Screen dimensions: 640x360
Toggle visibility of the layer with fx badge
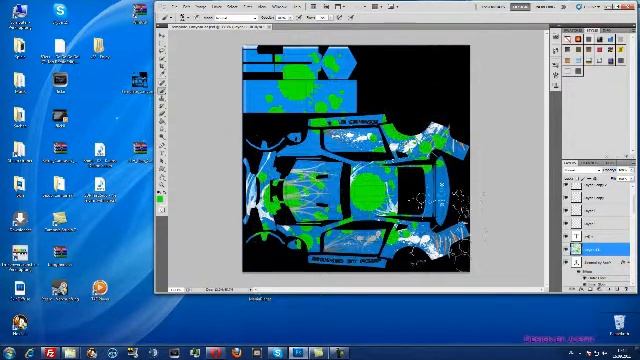pyautogui.click(x=566, y=262)
